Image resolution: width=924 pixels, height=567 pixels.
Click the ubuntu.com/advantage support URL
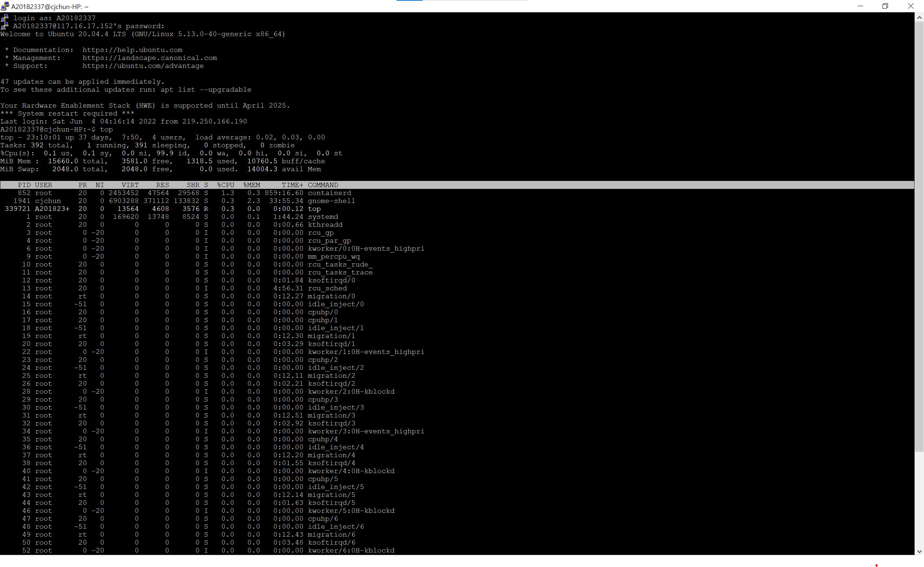143,66
